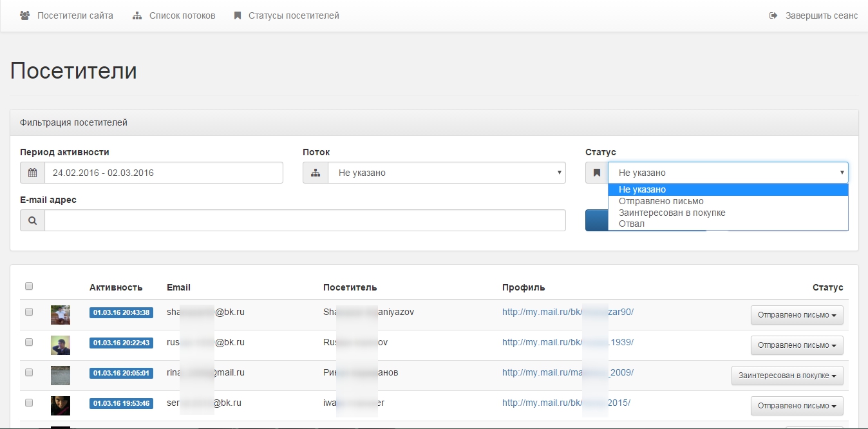Tick the checkbox for visitor at 01.03.16 20:05:01
Screen dimensions: 868x429
[x=29, y=372]
